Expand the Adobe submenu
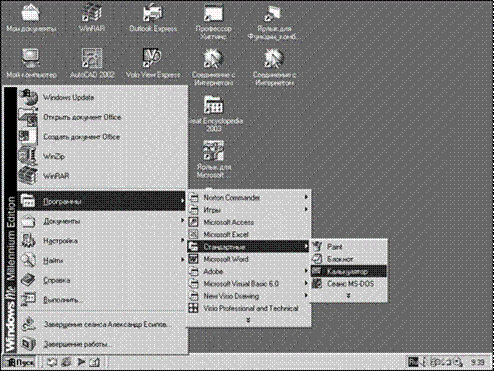494x371 pixels. 248,271
